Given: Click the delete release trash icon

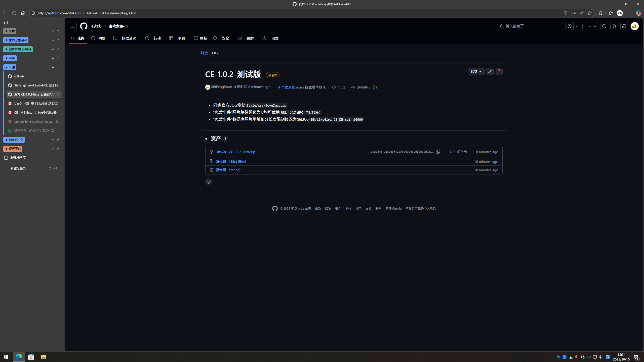Looking at the screenshot, I should tap(499, 71).
